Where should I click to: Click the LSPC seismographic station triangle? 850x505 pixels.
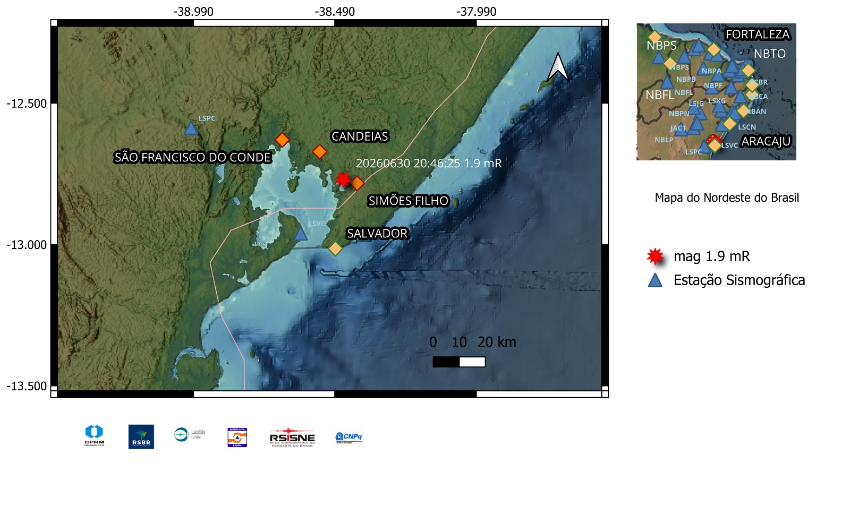[191, 128]
